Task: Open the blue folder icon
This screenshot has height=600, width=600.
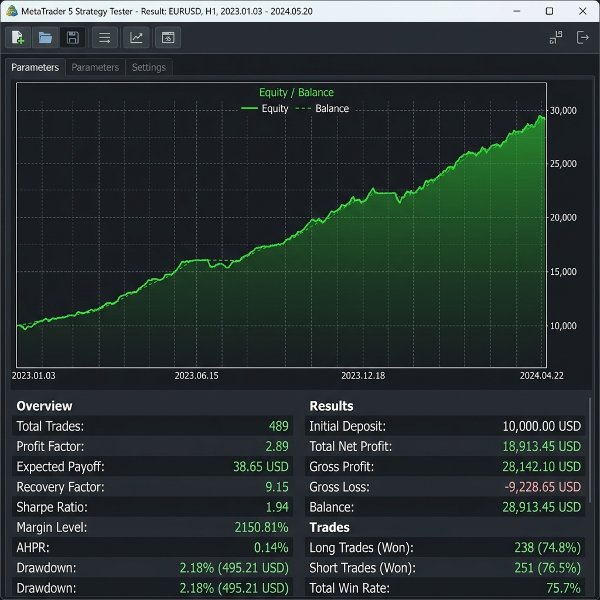Action: [45, 38]
